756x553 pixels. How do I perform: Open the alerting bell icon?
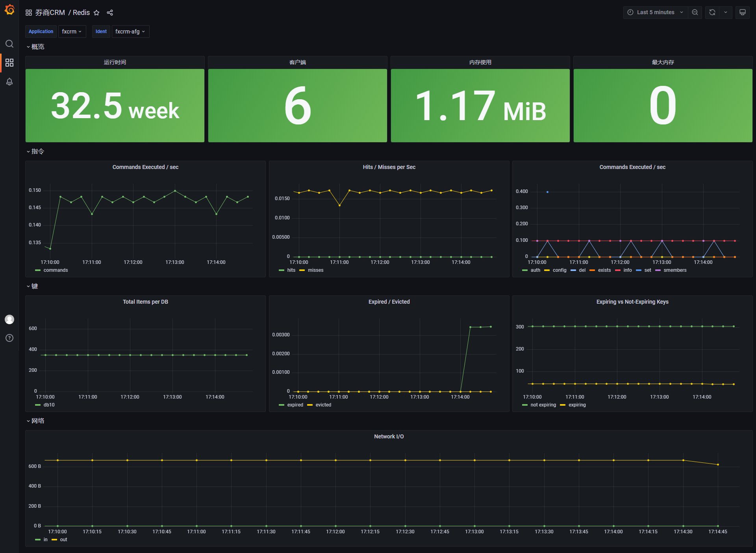(x=9, y=82)
